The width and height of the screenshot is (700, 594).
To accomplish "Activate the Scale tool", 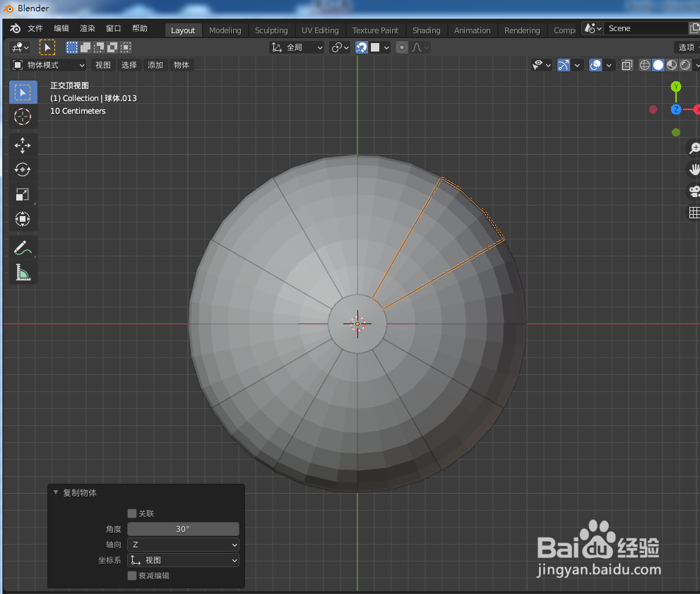I will pos(22,194).
